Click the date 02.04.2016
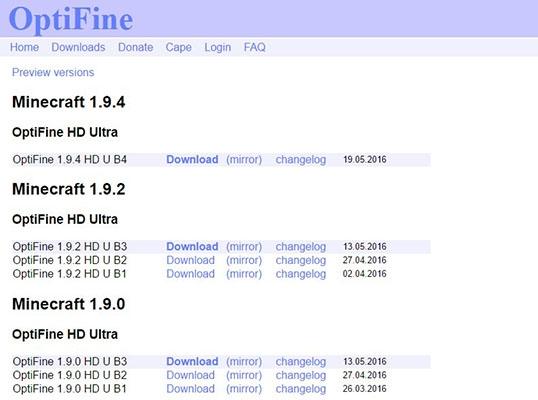The image size is (538, 400). 365,274
